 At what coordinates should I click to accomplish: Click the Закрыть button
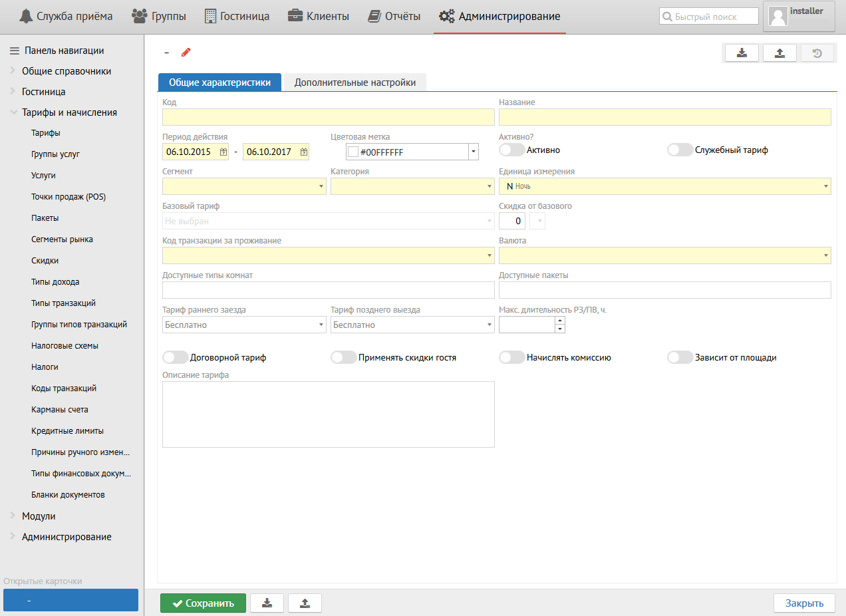click(x=803, y=603)
